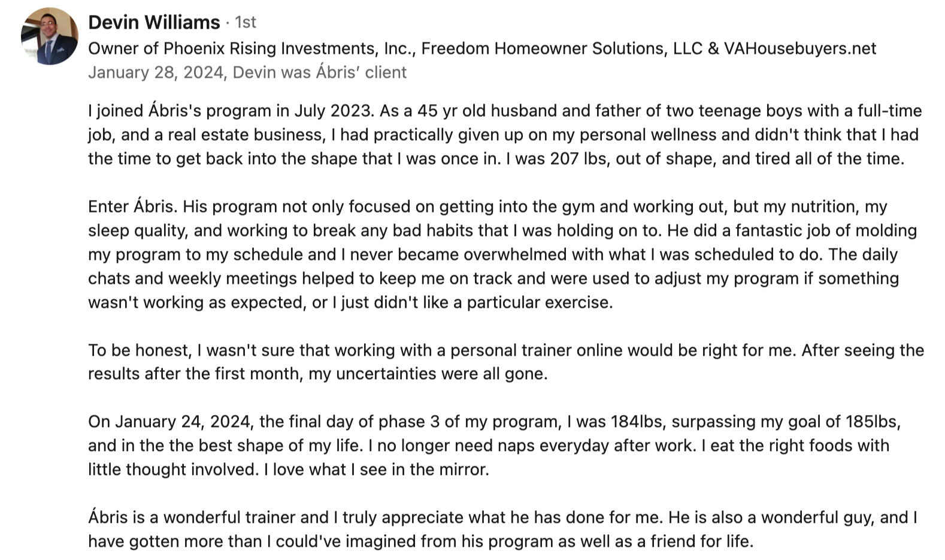Click the January 28, 2024 date text
The image size is (945, 560).
click(157, 72)
